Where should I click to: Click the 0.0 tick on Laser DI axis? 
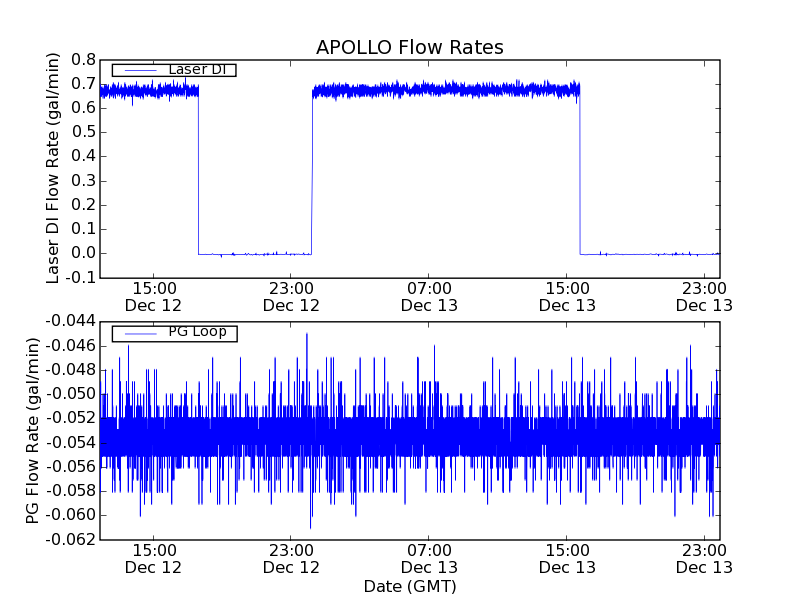[x=83, y=253]
